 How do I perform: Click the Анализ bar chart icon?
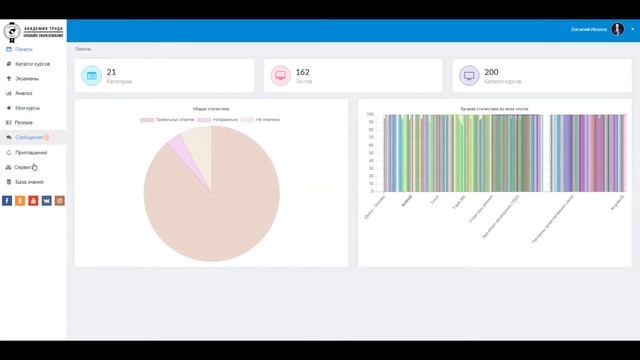click(x=9, y=93)
